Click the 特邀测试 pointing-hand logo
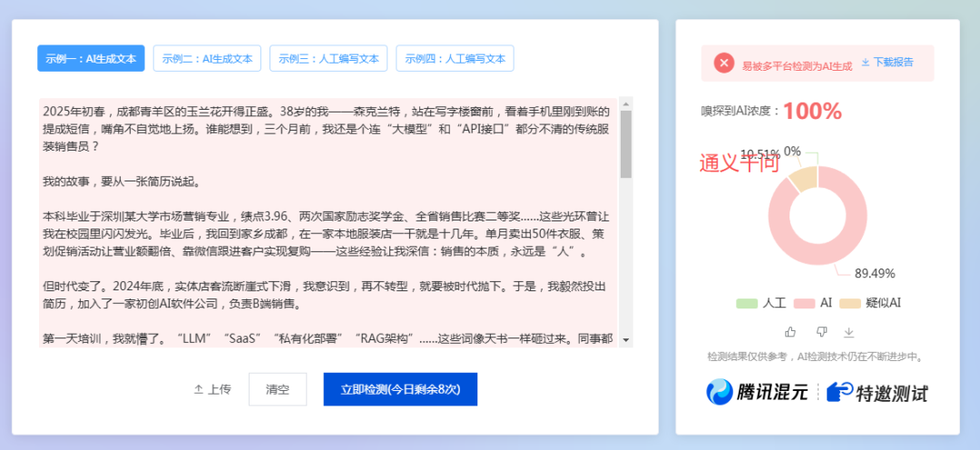The width and height of the screenshot is (980, 450). pos(877,393)
